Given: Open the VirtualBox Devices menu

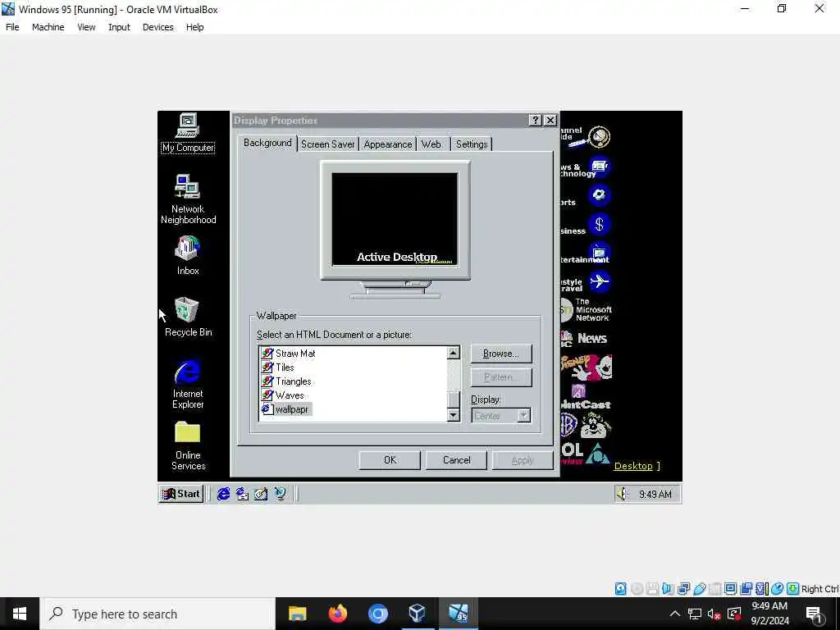Looking at the screenshot, I should (157, 27).
